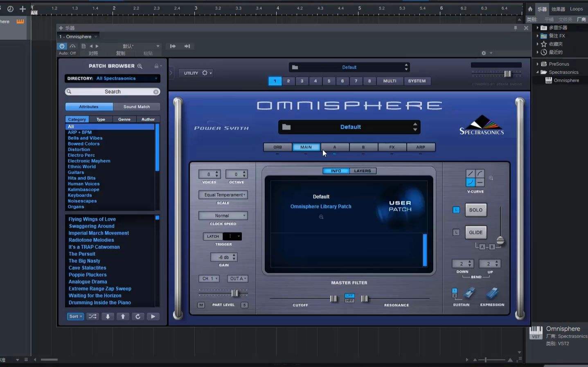Switch to the FX tab
This screenshot has width=588, height=367.
392,147
